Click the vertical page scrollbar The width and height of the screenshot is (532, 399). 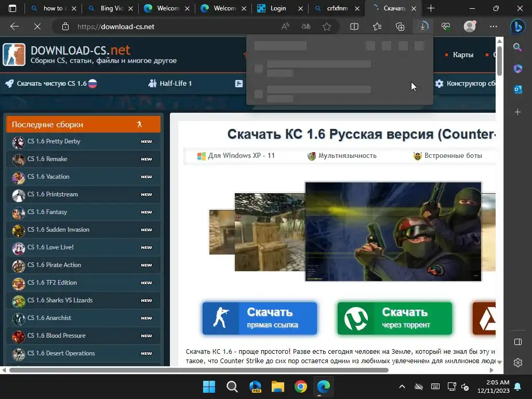point(499,60)
